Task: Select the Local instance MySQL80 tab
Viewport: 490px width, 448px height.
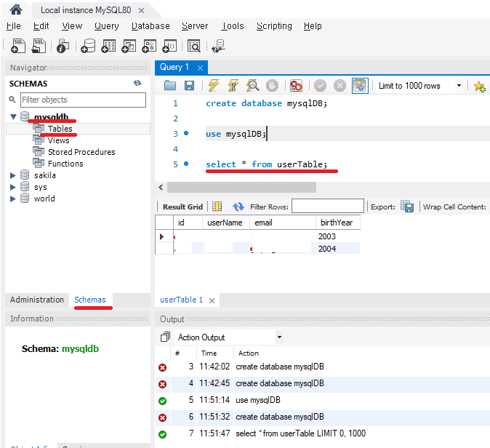Action: pos(86,10)
